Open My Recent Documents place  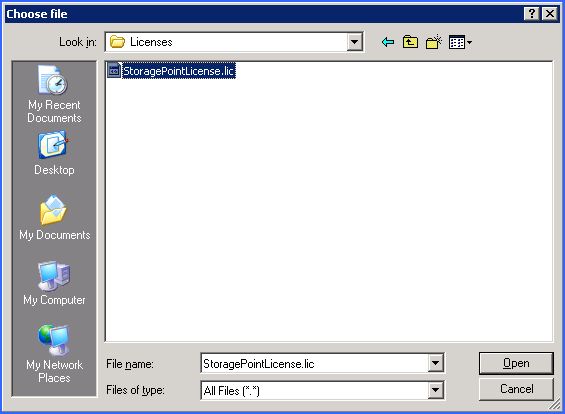tap(54, 94)
